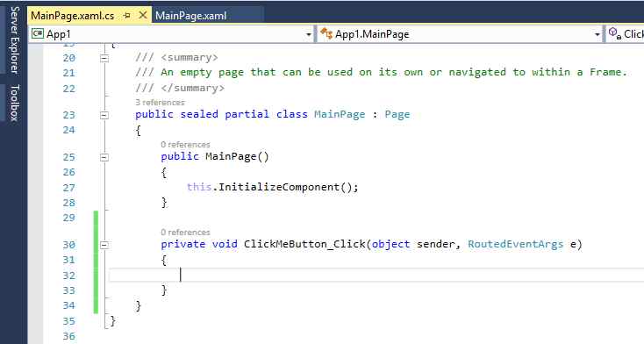This screenshot has width=644, height=344.
Task: Click the 'private' keyword on line 30
Action: (x=182, y=244)
